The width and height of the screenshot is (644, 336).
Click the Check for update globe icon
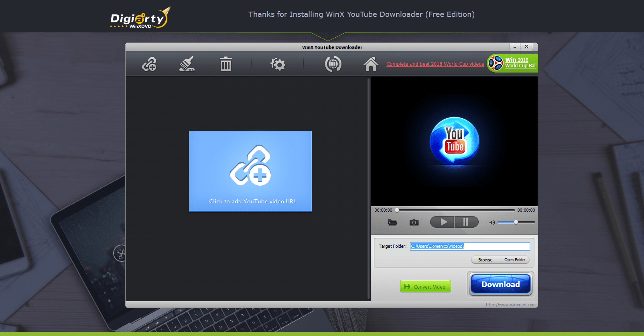tap(333, 64)
